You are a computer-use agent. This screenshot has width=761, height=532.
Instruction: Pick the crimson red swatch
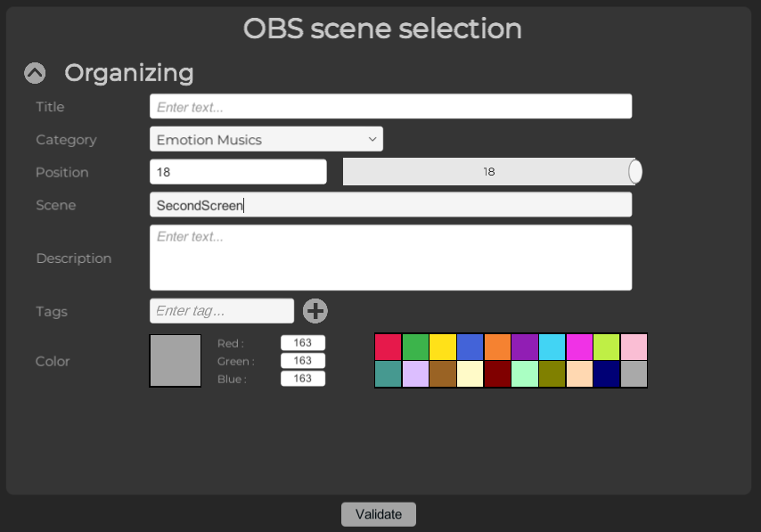coord(389,347)
